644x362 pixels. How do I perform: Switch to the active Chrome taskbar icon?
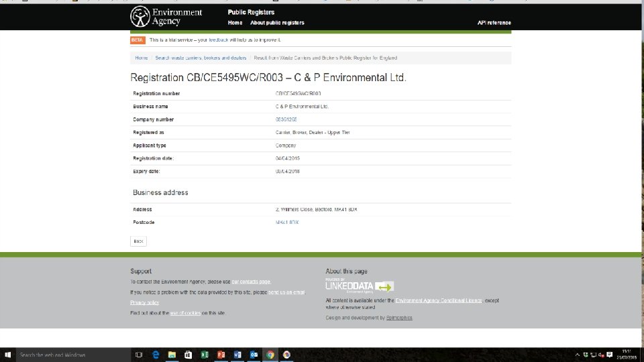click(270, 355)
